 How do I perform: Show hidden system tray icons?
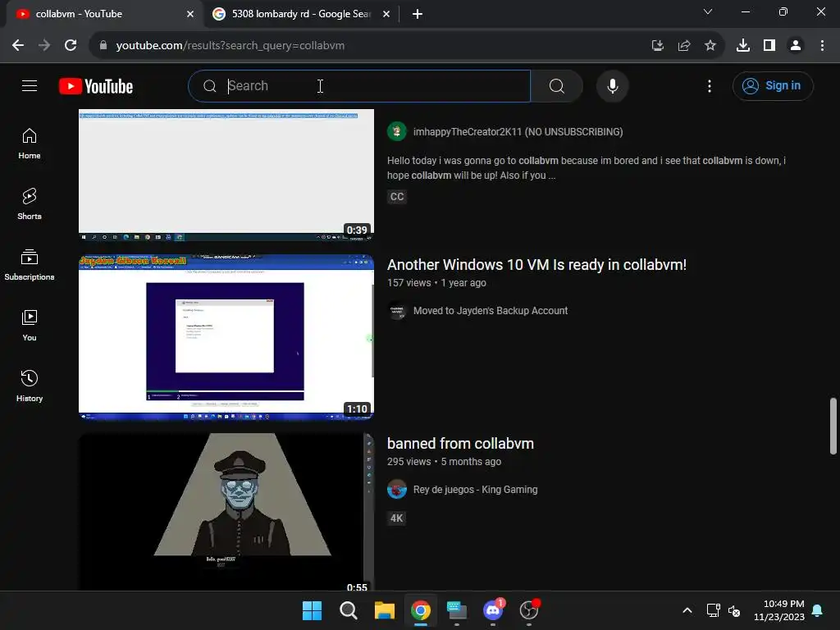[x=687, y=610]
